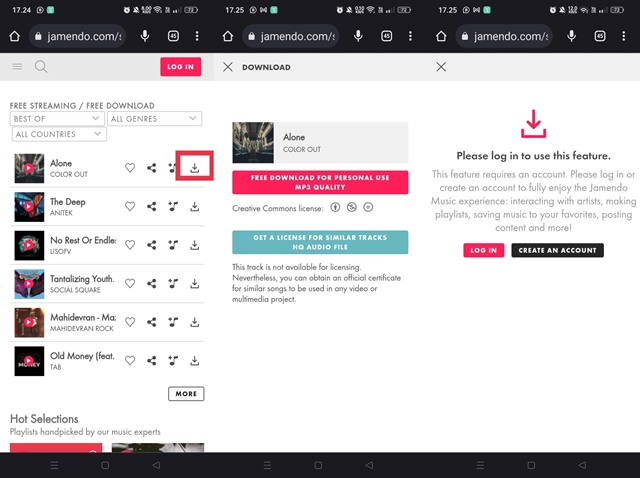Viewport: 640px width, 478px height.
Task: Download the Mahidevran track
Action: (195, 322)
